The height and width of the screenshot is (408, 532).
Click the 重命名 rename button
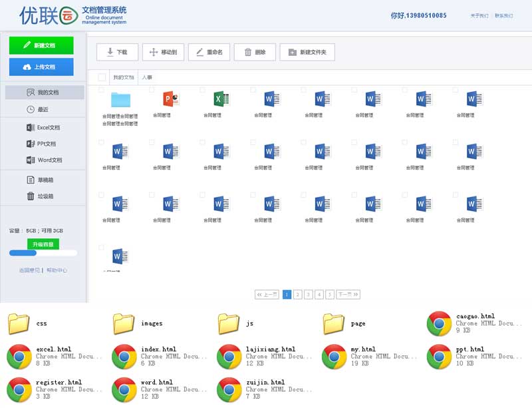coord(209,52)
